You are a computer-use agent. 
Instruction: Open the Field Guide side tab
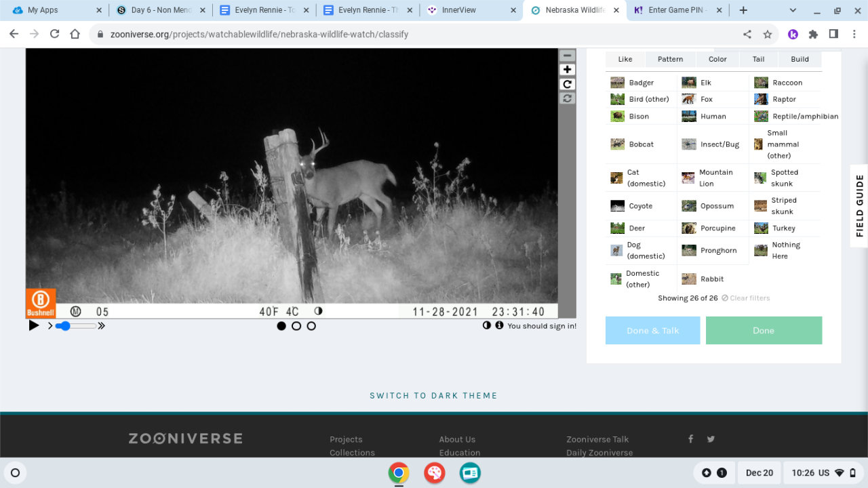click(x=859, y=205)
